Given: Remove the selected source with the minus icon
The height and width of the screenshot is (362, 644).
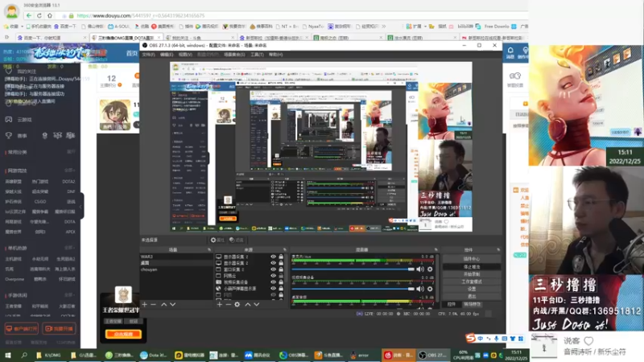Looking at the screenshot, I should tap(228, 305).
